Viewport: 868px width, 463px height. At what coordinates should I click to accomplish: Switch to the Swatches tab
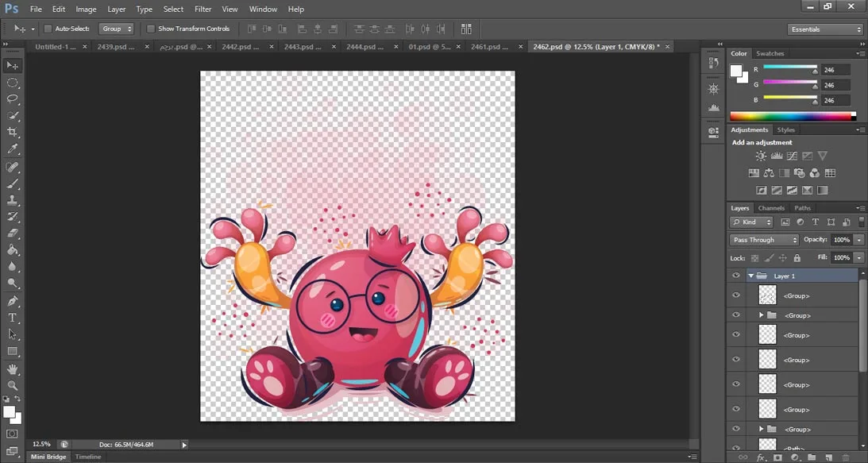point(770,54)
